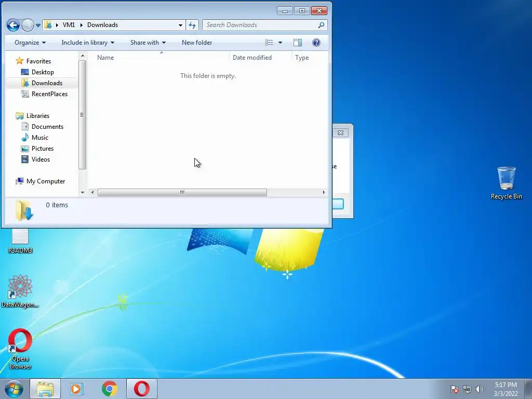532x399 pixels.
Task: Select Recycle Bin desktop icon
Action: pos(506,182)
